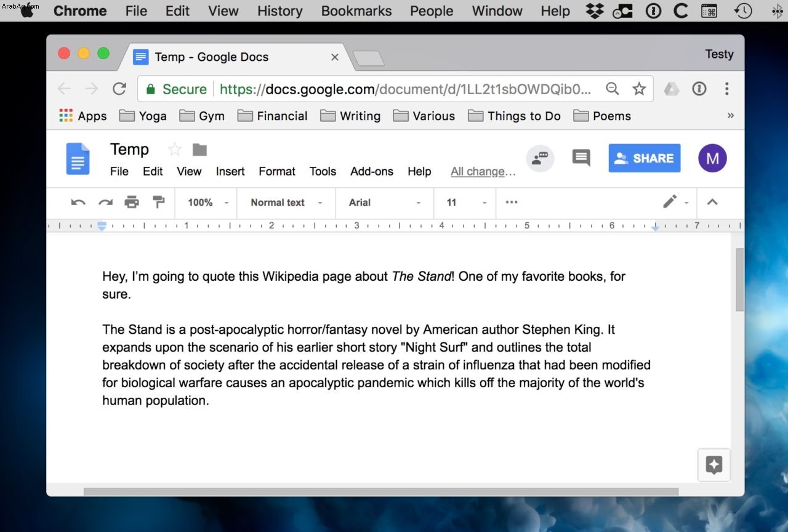
Task: Open the Various bookmarks folder
Action: pyautogui.click(x=424, y=116)
